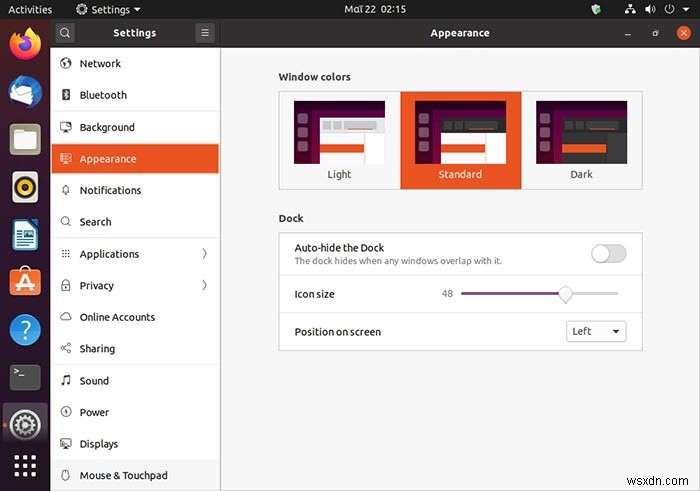This screenshot has height=491, width=700.
Task: Open the Search settings panel
Action: tap(135, 222)
